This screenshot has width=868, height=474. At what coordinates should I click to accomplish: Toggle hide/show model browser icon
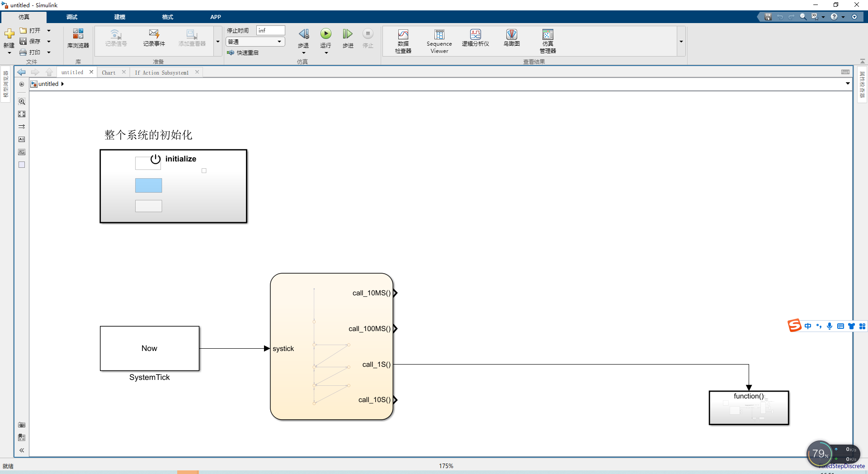[x=22, y=84]
